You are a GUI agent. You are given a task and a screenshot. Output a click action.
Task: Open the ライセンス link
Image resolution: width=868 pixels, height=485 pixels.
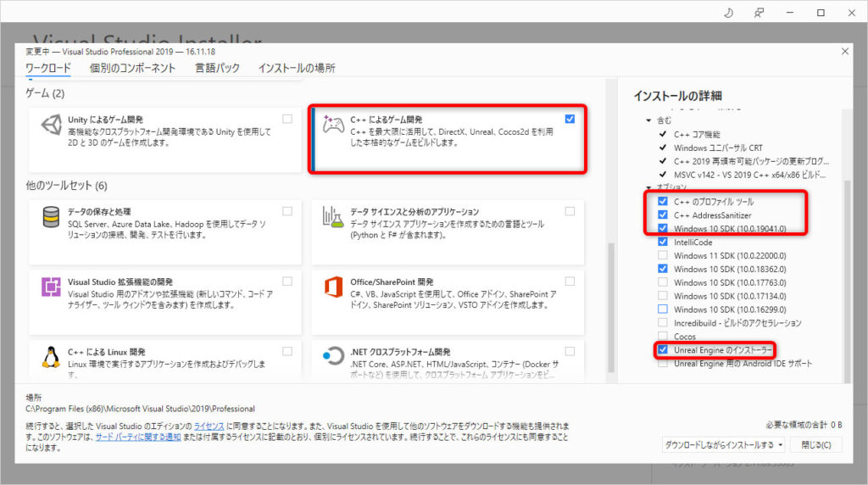[x=209, y=426]
